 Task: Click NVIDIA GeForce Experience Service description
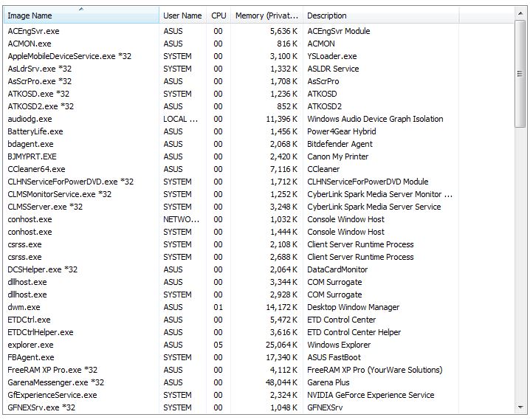(371, 395)
